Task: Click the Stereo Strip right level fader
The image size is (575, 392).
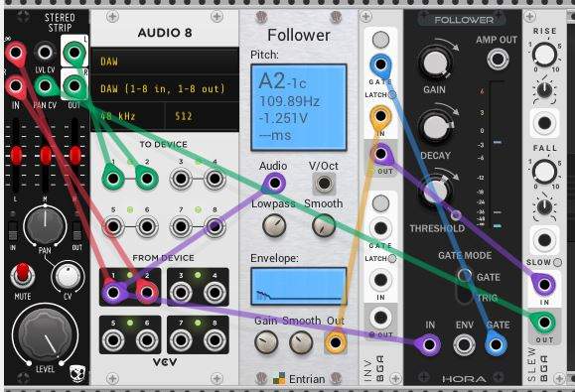Action: click(x=75, y=156)
